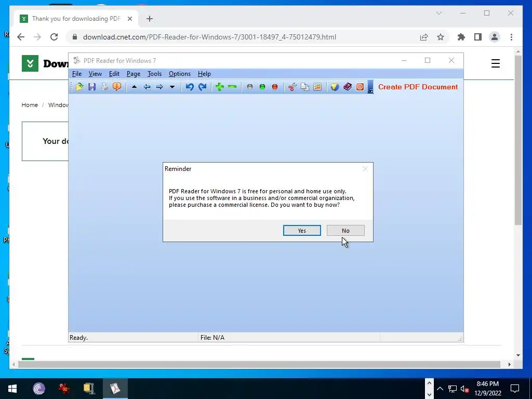Bookmark page with the star icon

pyautogui.click(x=441, y=37)
